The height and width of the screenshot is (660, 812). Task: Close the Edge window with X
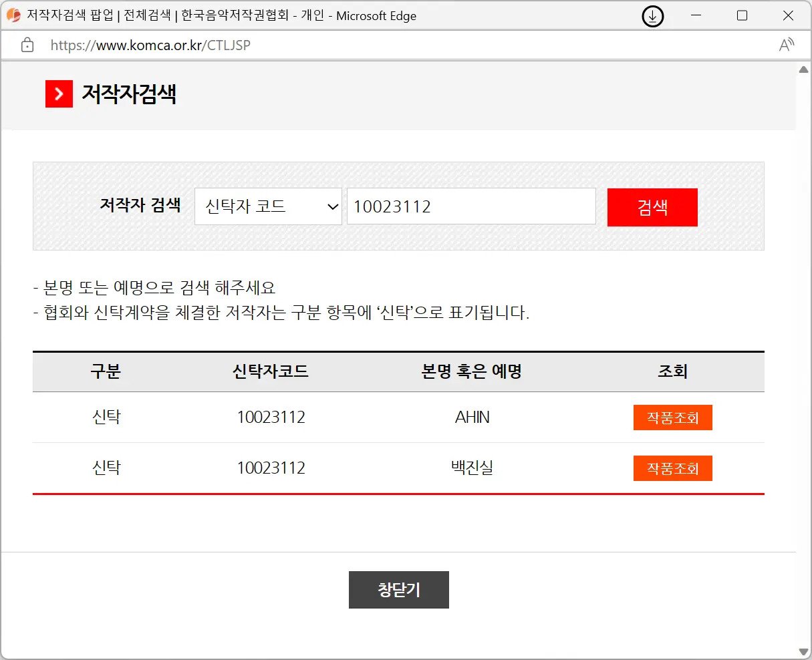point(788,15)
